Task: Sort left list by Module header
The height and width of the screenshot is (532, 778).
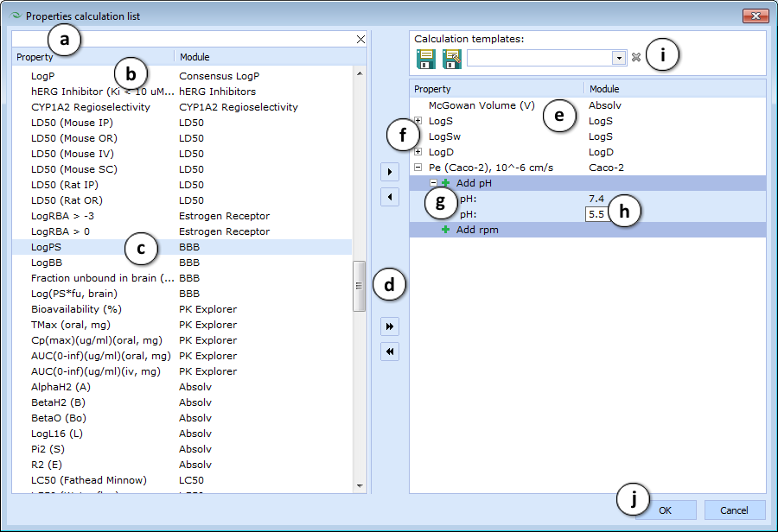Action: click(x=271, y=57)
